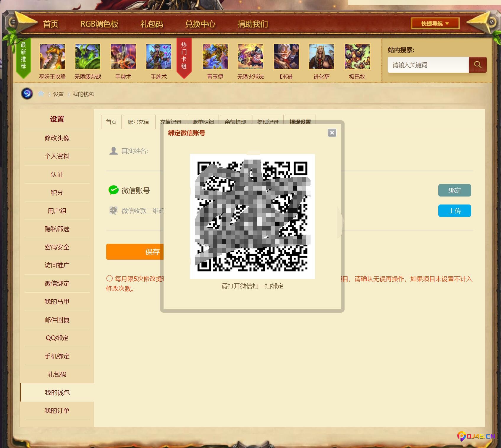Click the magnifier search icon button
The image size is (501, 448).
coord(477,65)
